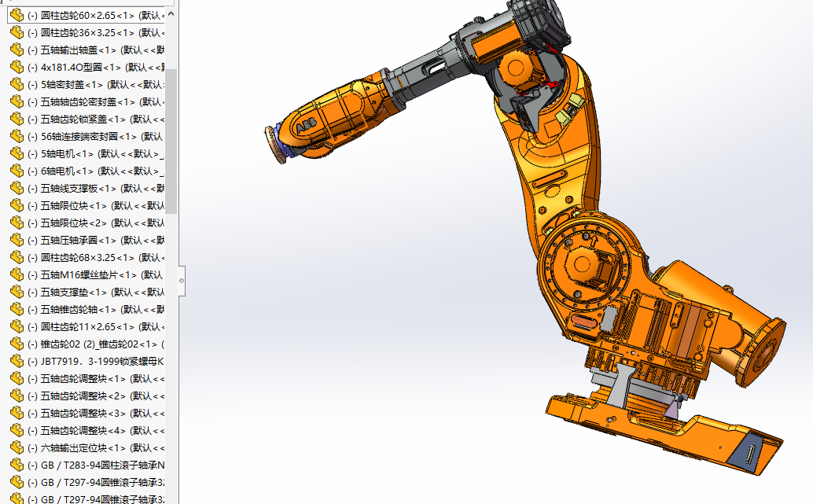Click part icon beside JBT7919．3-1999锁紧螺母
The width and height of the screenshot is (813, 504).
(17, 362)
